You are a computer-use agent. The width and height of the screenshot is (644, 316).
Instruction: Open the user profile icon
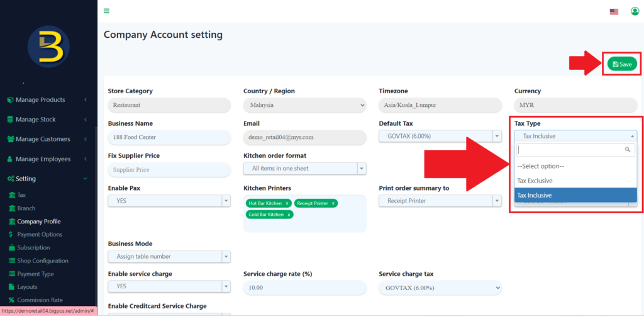tap(635, 11)
